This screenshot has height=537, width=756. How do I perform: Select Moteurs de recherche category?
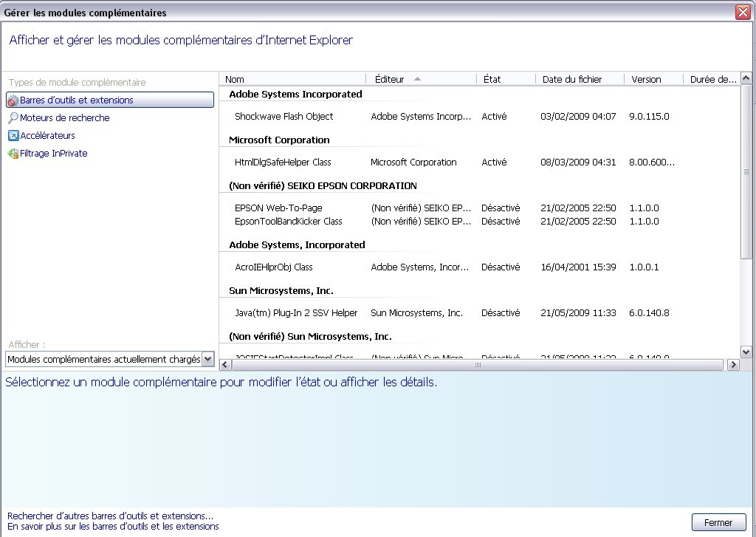coord(65,117)
